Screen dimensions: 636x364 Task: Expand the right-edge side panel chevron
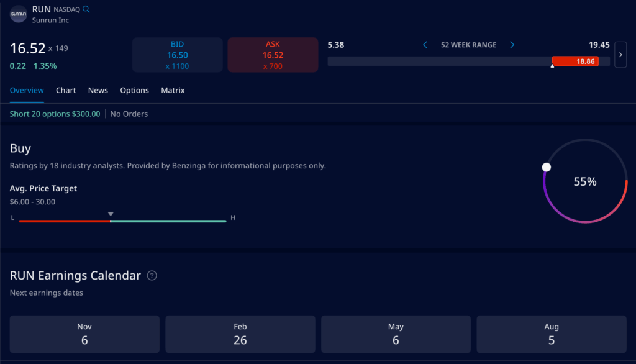620,55
